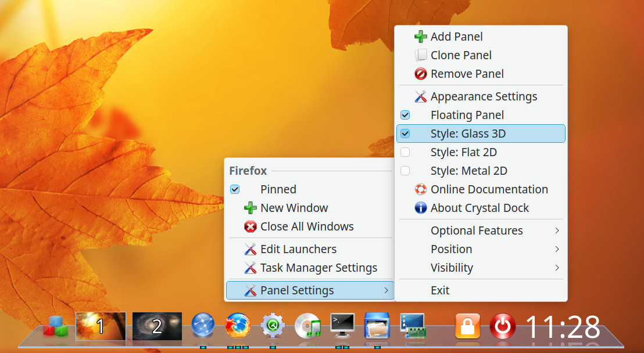The height and width of the screenshot is (353, 644).
Task: Open the Visibility submenu
Action: [452, 268]
